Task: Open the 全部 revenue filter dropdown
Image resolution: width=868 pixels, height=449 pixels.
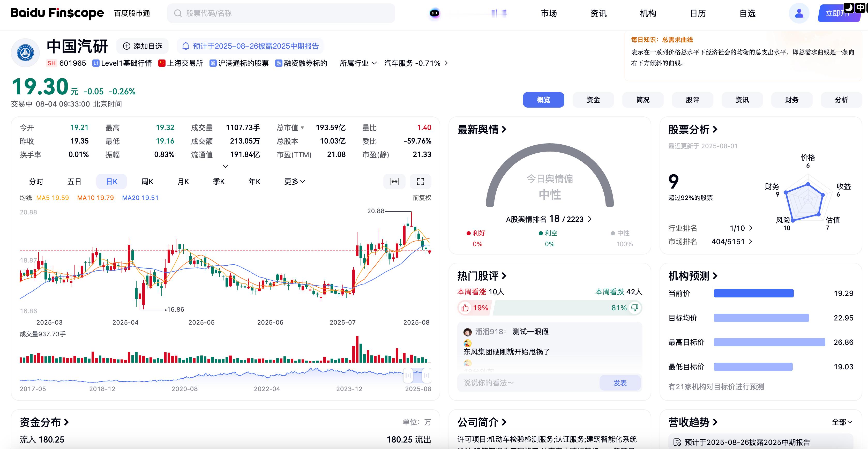Action: point(842,422)
